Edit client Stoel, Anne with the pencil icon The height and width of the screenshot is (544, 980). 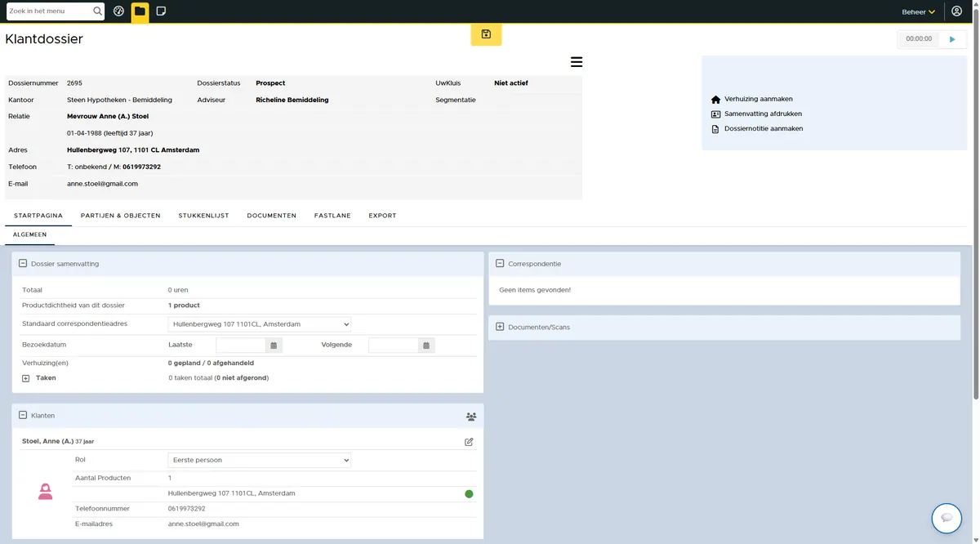[x=469, y=442]
